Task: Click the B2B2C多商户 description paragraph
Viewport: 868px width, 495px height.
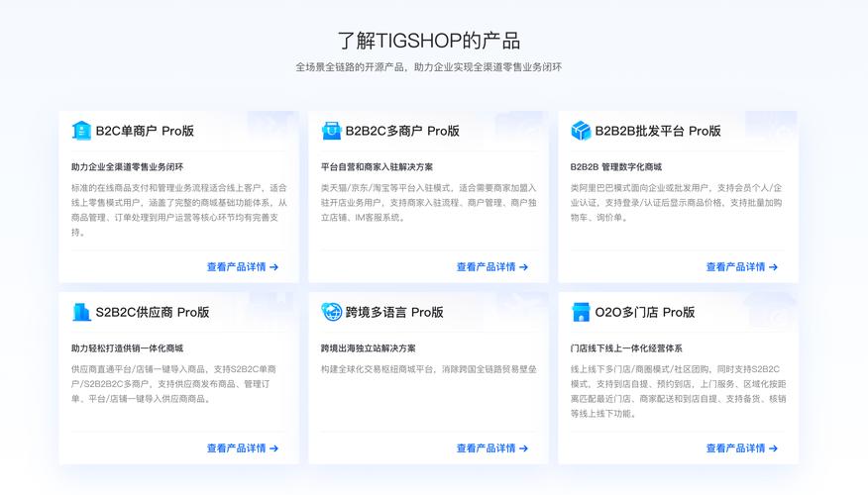Action: click(428, 203)
